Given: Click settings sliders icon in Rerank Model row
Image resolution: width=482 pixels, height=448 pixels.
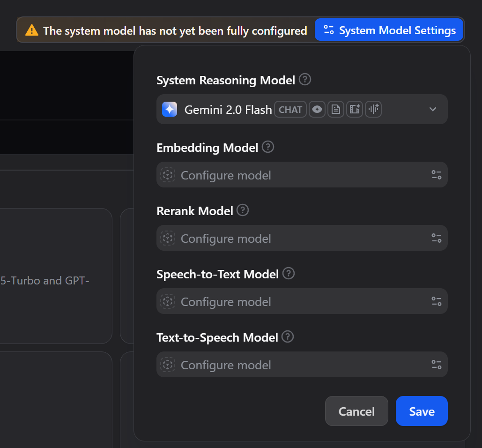Looking at the screenshot, I should 436,238.
